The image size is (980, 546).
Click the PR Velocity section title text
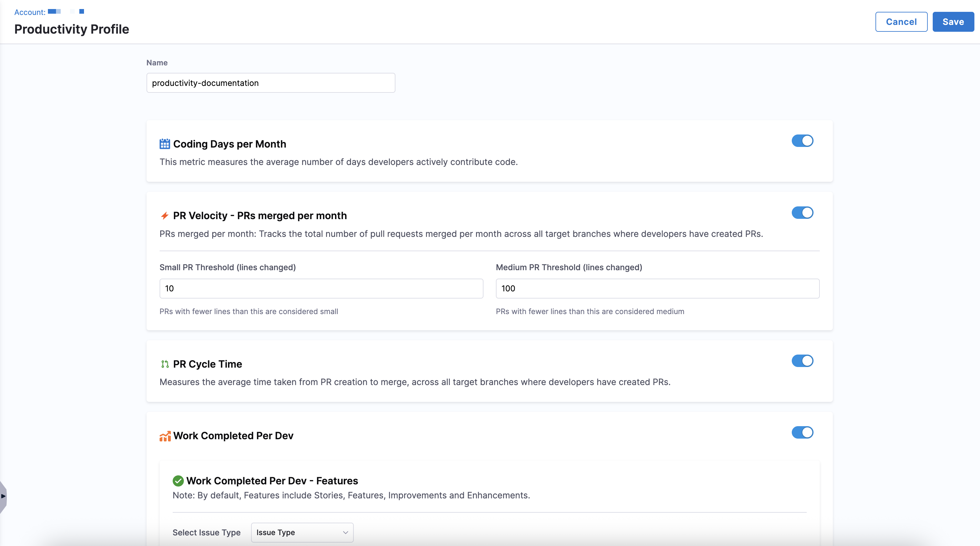(x=260, y=216)
